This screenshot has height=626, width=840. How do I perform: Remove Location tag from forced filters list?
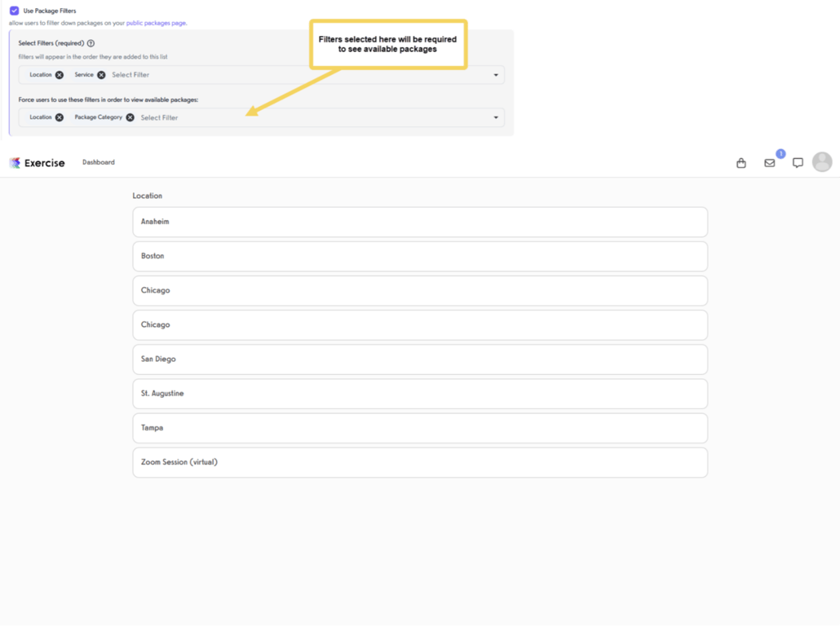pos(60,117)
